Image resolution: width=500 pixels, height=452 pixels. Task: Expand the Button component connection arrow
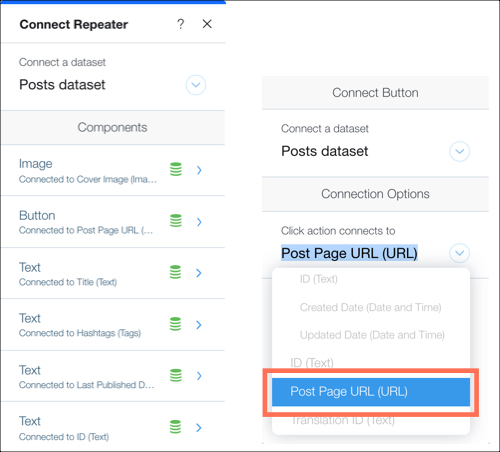point(199,222)
